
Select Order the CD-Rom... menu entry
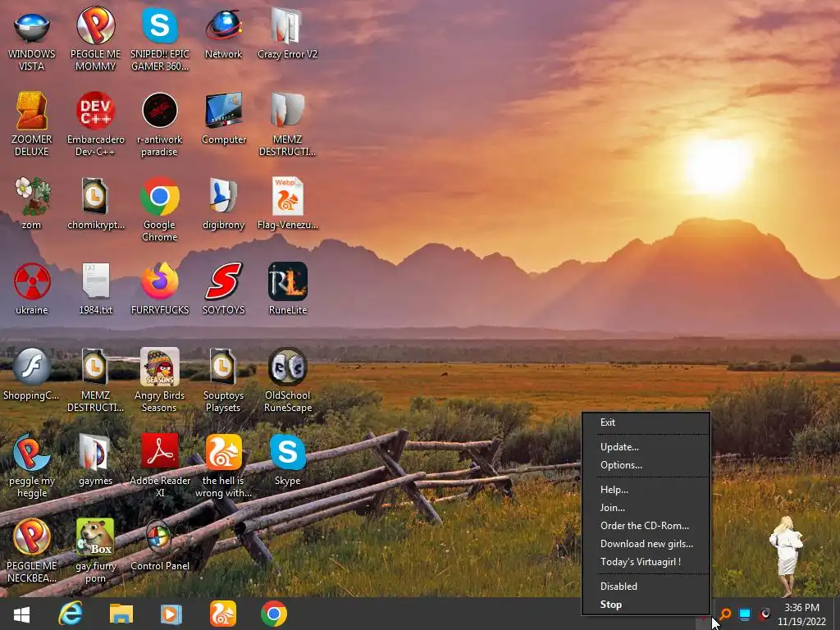[646, 526]
